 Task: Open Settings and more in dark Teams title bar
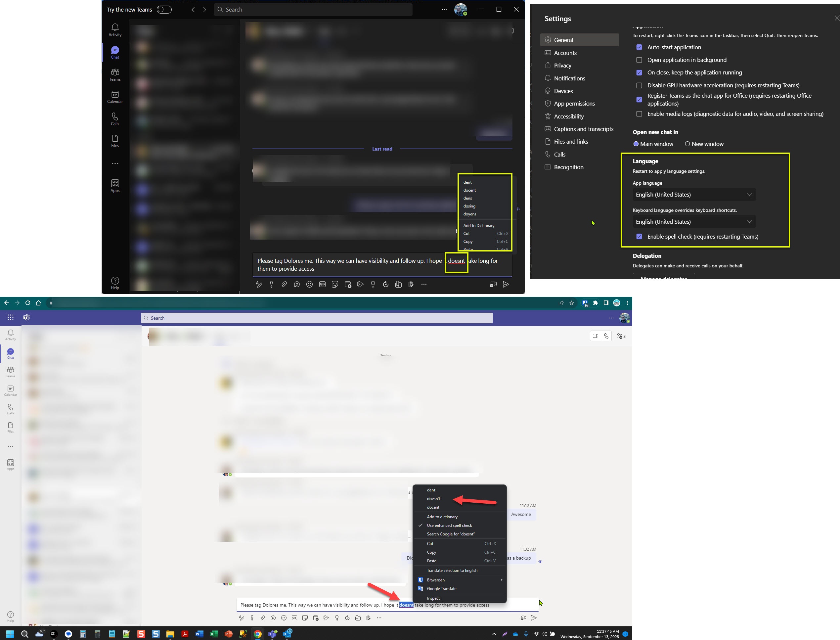(x=445, y=10)
